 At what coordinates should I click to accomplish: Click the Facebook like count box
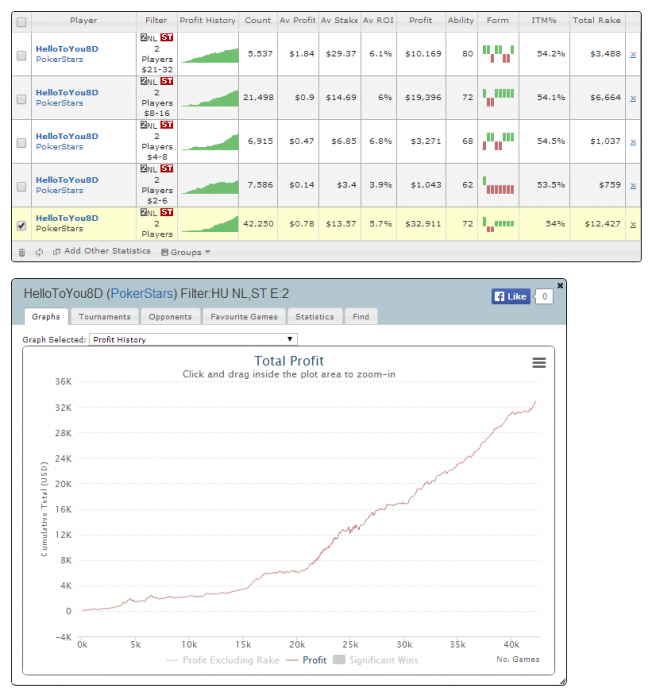pos(544,296)
